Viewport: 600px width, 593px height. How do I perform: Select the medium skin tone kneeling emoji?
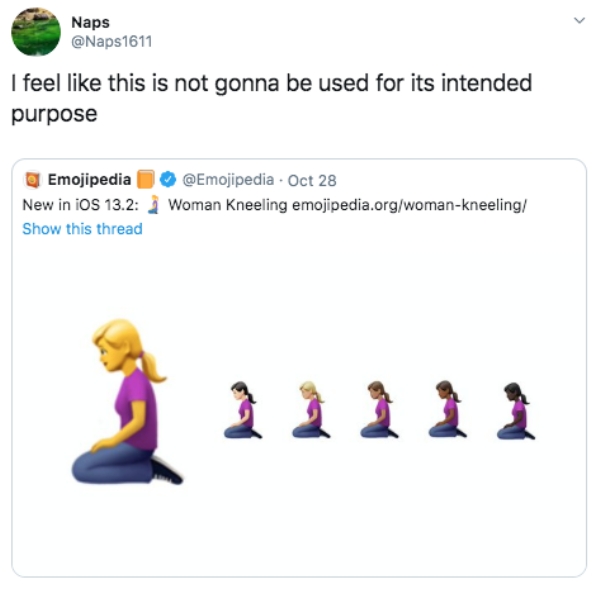(x=379, y=410)
